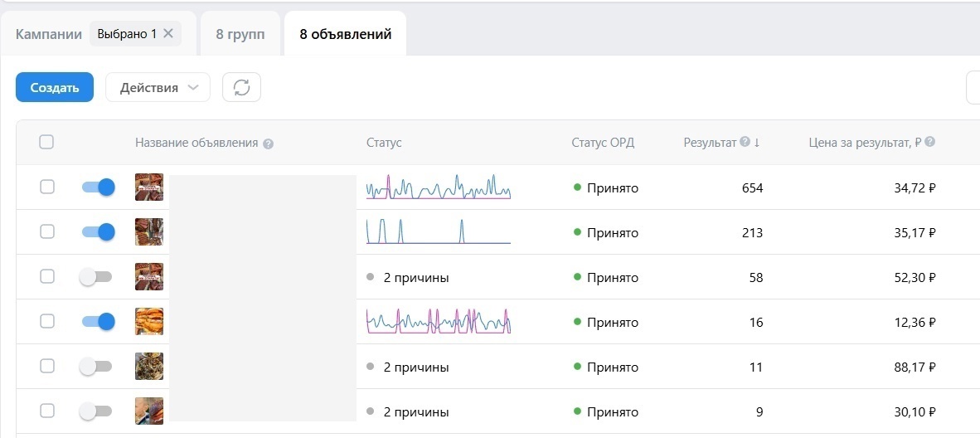Click 2 причины status for 9-result ad
This screenshot has height=438, width=980.
pyautogui.click(x=415, y=411)
